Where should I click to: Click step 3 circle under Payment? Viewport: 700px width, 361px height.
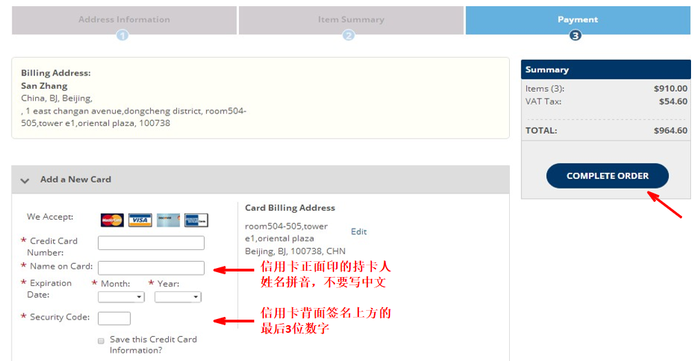click(575, 35)
